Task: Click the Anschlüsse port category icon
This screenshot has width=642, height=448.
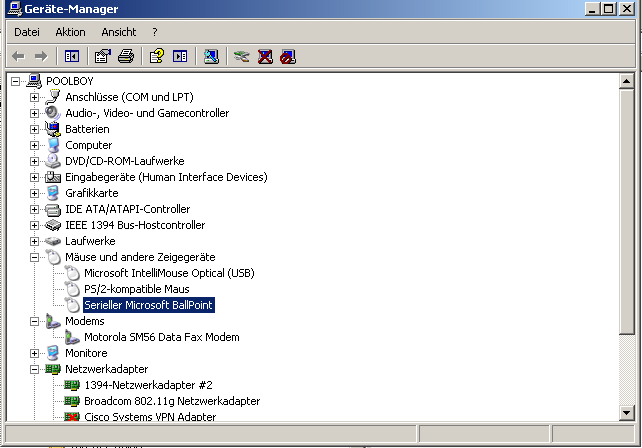Action: (52, 97)
